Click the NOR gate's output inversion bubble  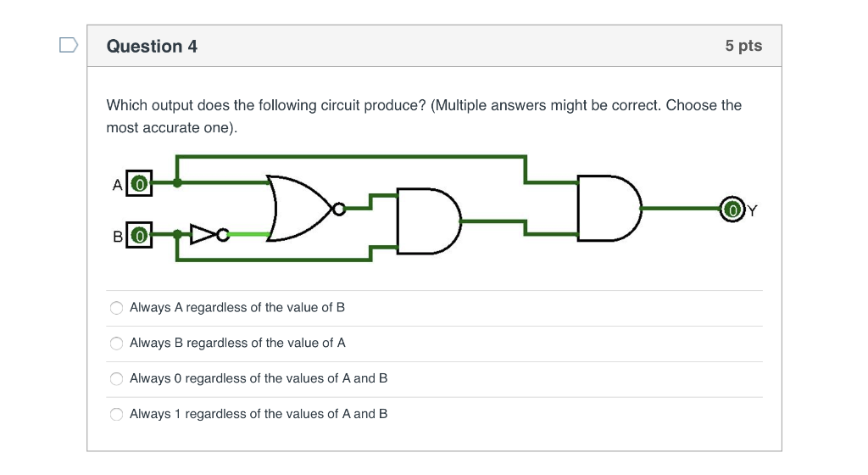[339, 209]
